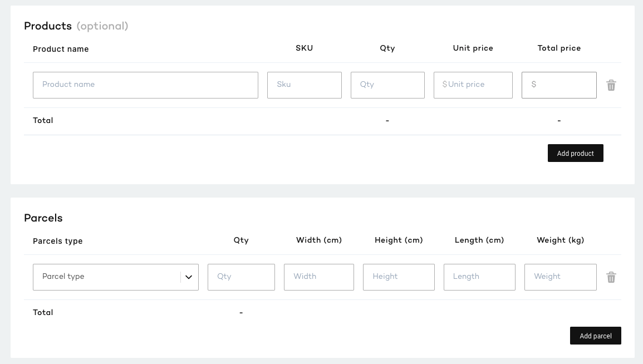Delete the product row with trash icon
Viewport: 643px width, 364px height.
(x=611, y=85)
